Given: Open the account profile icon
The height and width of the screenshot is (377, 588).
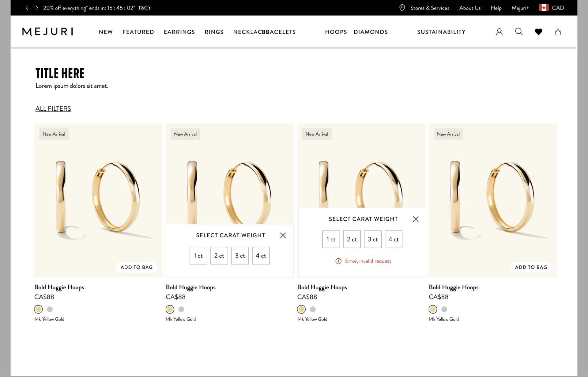Looking at the screenshot, I should (499, 32).
